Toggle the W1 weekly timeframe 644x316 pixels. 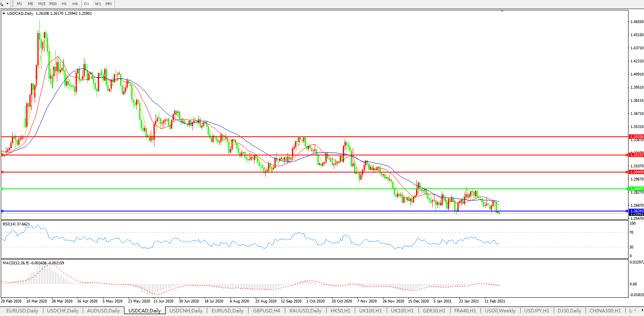tap(98, 4)
